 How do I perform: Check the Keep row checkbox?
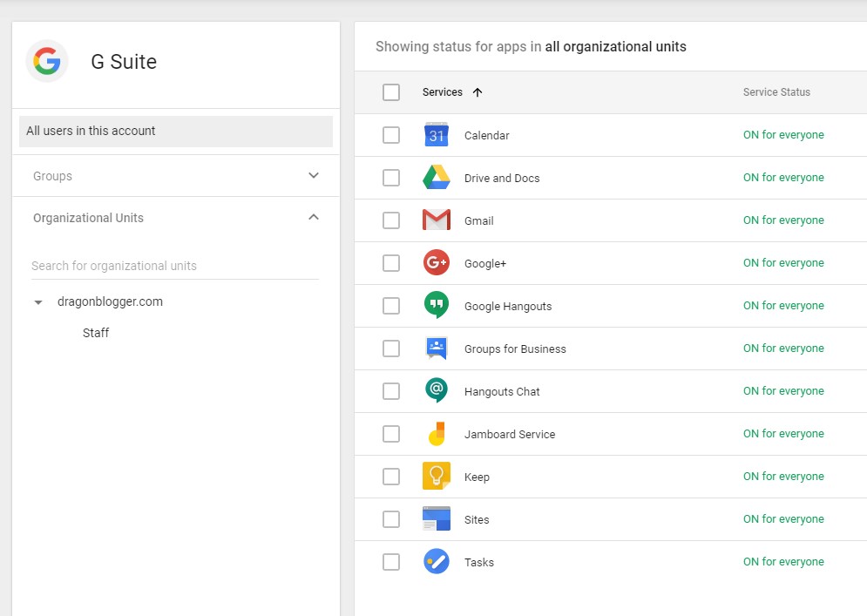tap(391, 477)
